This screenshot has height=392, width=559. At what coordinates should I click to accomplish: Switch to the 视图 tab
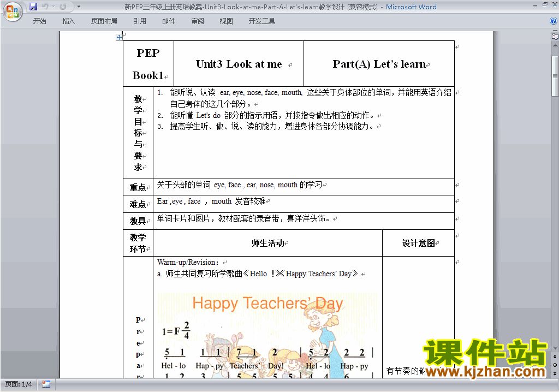pos(226,21)
